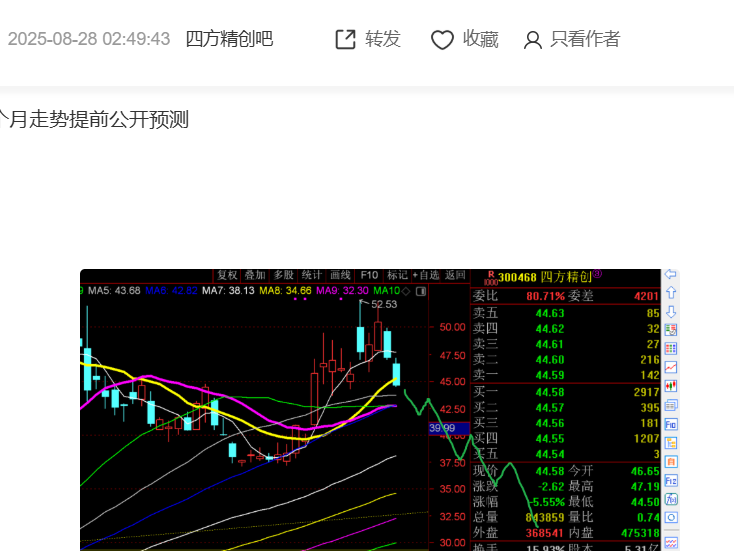Click the 买一 44.58 order row
This screenshot has height=551, width=734.
click(x=565, y=392)
